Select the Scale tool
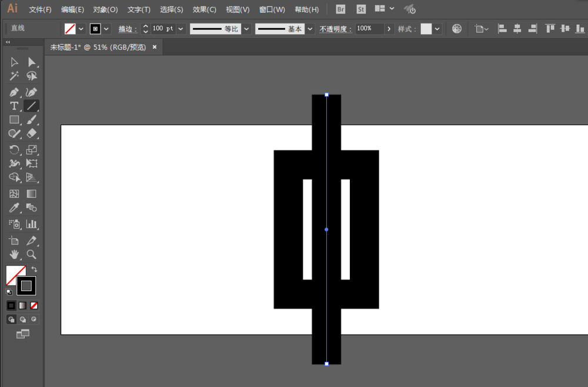Image resolution: width=588 pixels, height=387 pixels. (32, 150)
